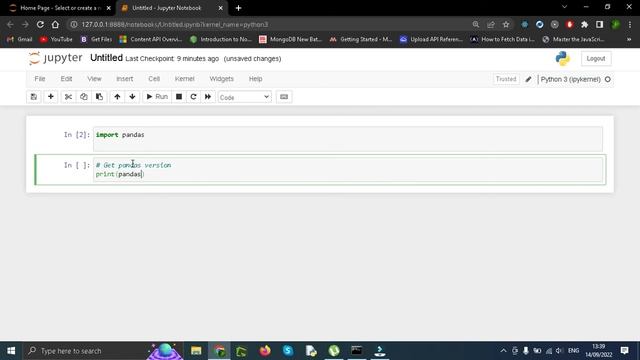Viewport: 640px width, 360px height.
Task: Open the notification center icon
Action: [x=624, y=351]
